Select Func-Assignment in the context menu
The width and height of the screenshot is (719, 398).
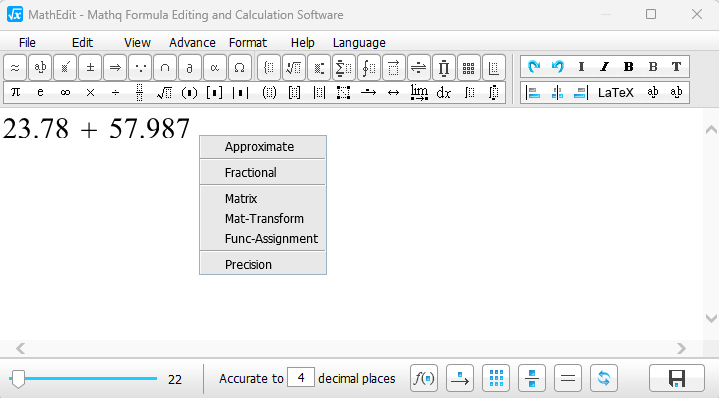263,239
